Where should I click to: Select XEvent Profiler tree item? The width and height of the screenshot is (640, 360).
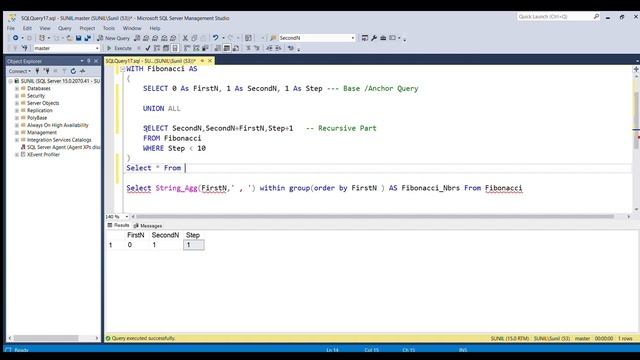click(x=43, y=155)
